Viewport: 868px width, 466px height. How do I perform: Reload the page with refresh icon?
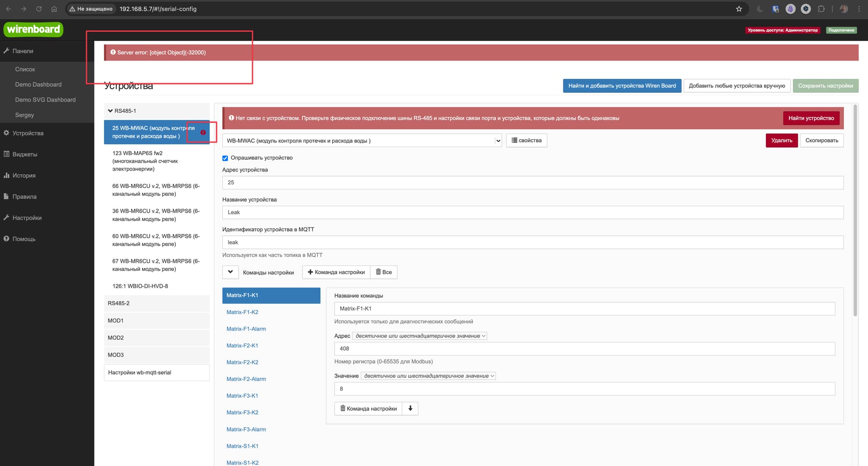pyautogui.click(x=39, y=9)
